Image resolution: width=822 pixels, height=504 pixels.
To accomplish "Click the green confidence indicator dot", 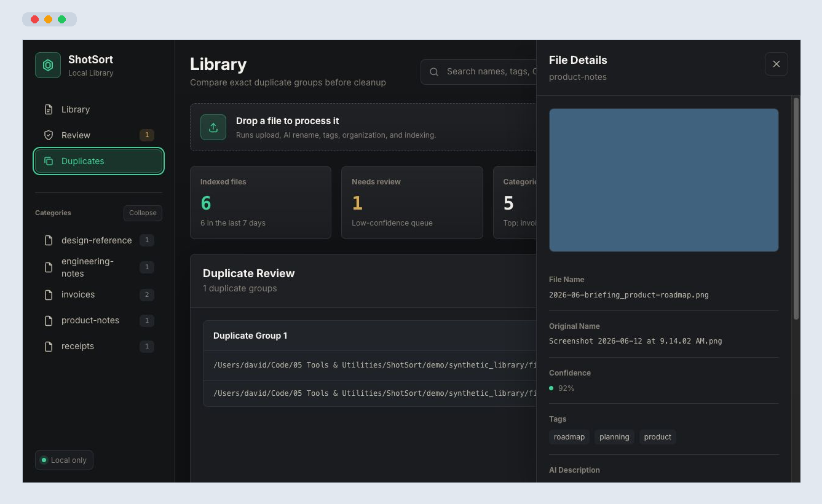I will 551,388.
